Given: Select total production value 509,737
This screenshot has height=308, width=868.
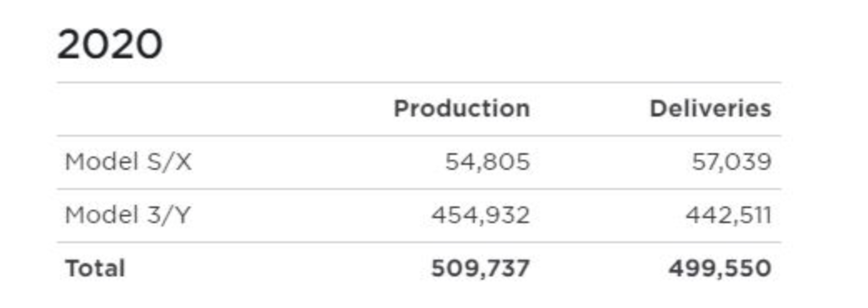Looking at the screenshot, I should coord(481,268).
